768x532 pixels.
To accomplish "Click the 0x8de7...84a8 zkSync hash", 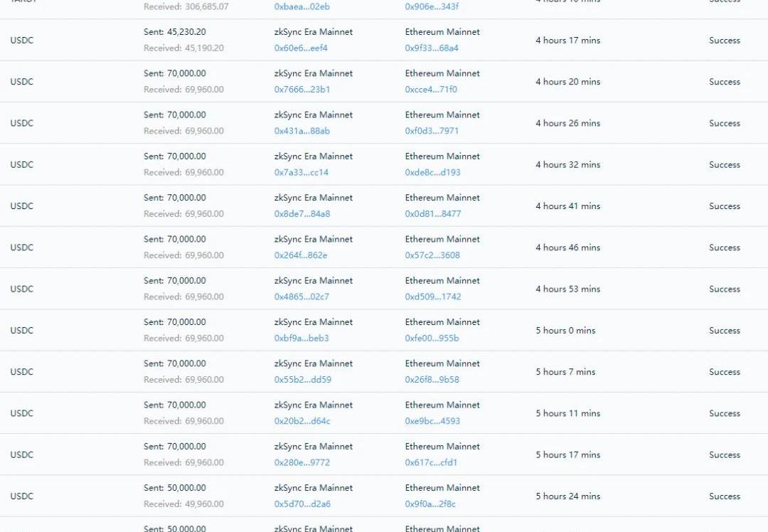I will [302, 213].
